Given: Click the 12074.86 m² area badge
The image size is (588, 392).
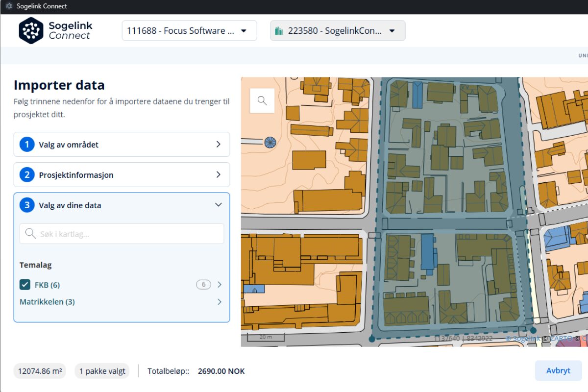Looking at the screenshot, I should pos(40,371).
